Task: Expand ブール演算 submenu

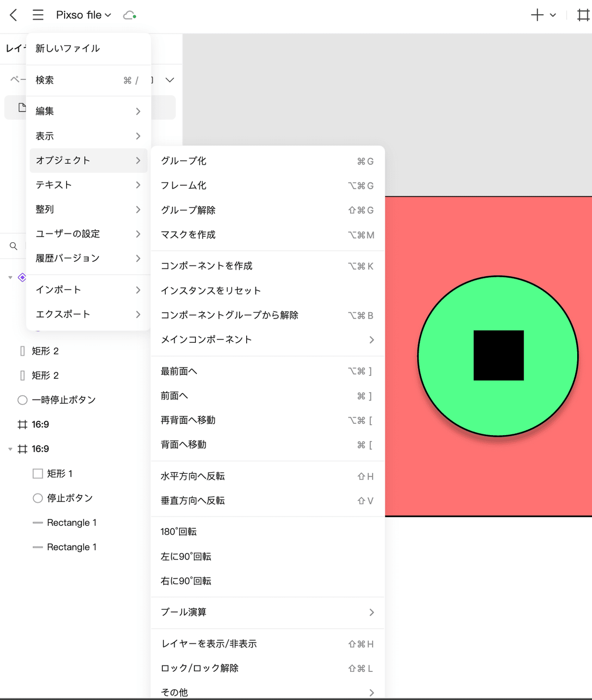Action: [x=267, y=612]
